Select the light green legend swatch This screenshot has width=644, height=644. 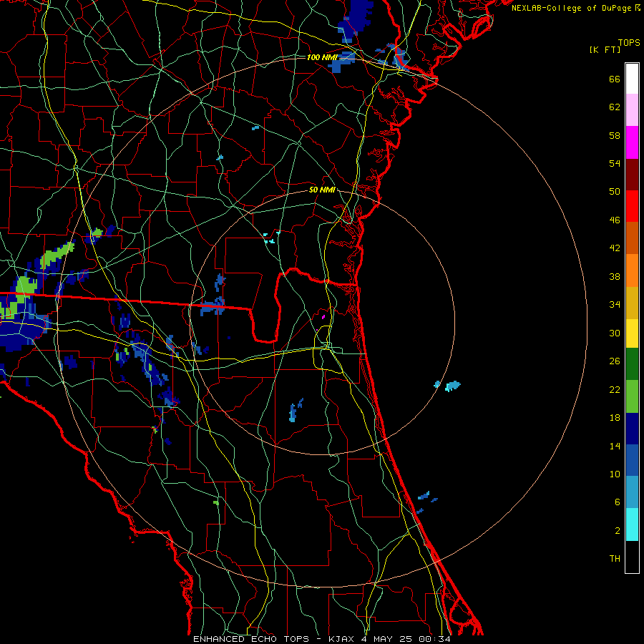point(632,396)
